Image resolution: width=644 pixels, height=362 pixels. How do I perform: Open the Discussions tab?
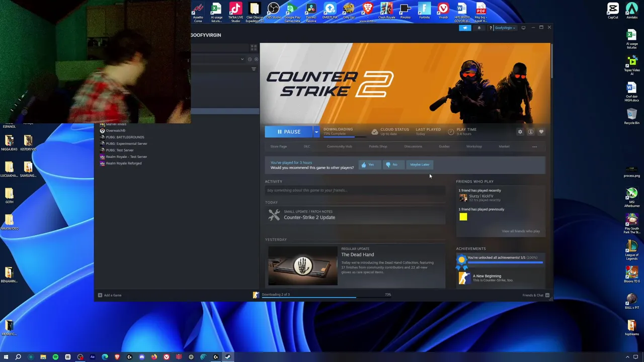[x=413, y=146]
